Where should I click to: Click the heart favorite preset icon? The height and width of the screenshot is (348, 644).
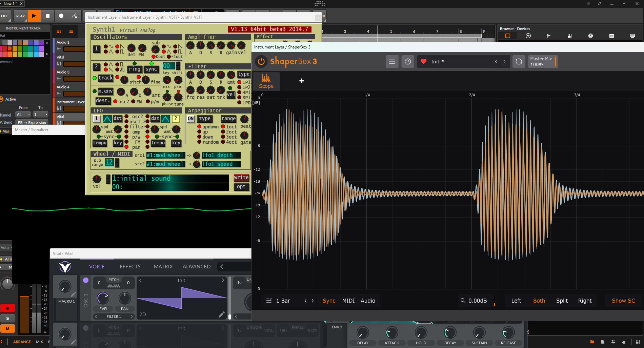423,61
